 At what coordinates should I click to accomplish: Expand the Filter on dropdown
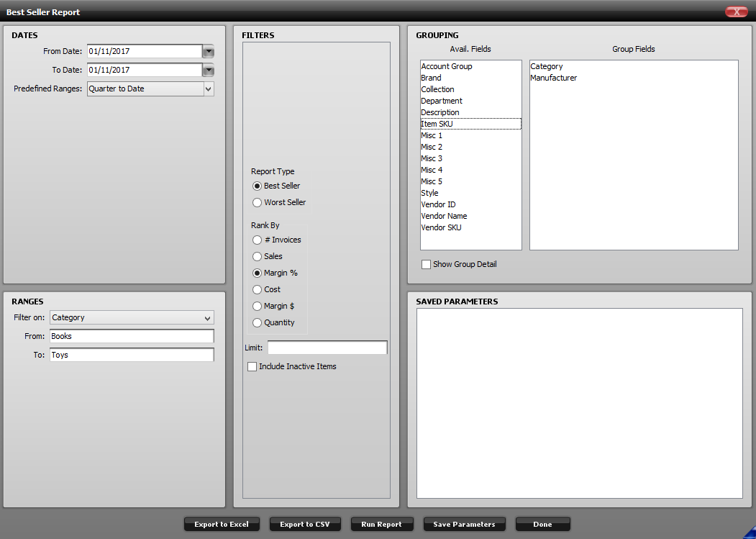(207, 318)
